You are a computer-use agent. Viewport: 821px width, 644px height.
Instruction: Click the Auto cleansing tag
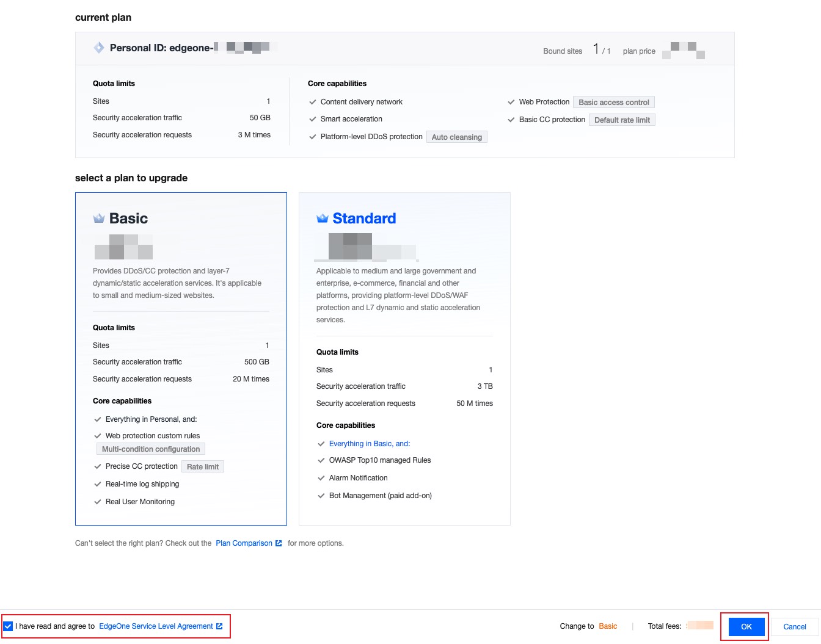coord(457,137)
